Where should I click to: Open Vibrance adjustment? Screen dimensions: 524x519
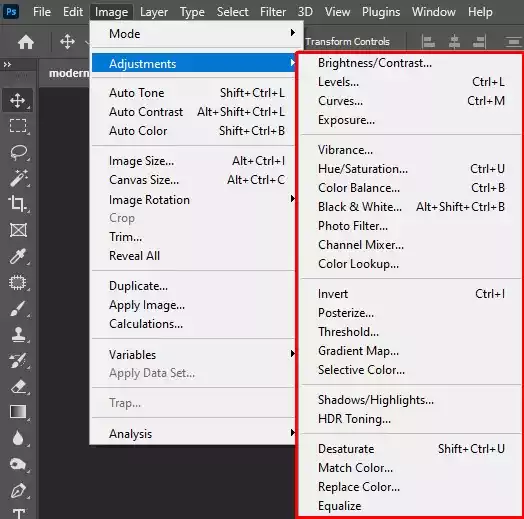(410, 150)
